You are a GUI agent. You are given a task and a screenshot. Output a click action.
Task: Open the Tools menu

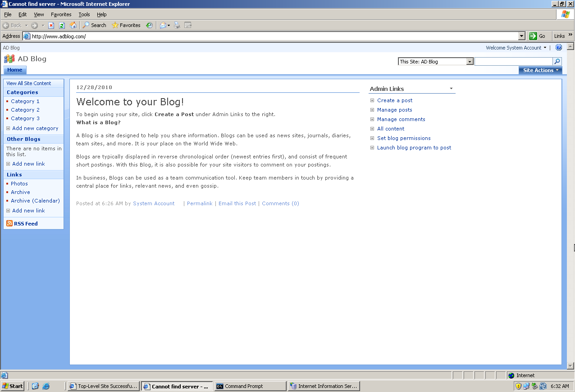coord(84,14)
